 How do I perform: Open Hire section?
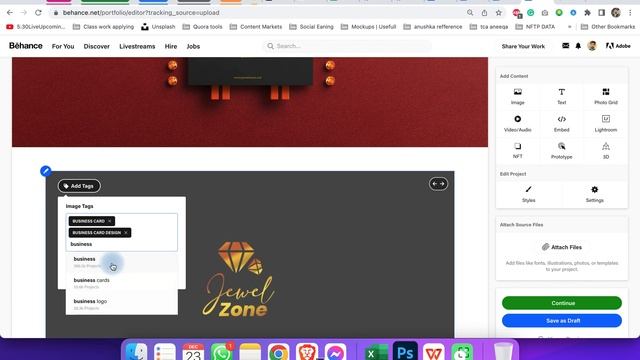click(171, 47)
